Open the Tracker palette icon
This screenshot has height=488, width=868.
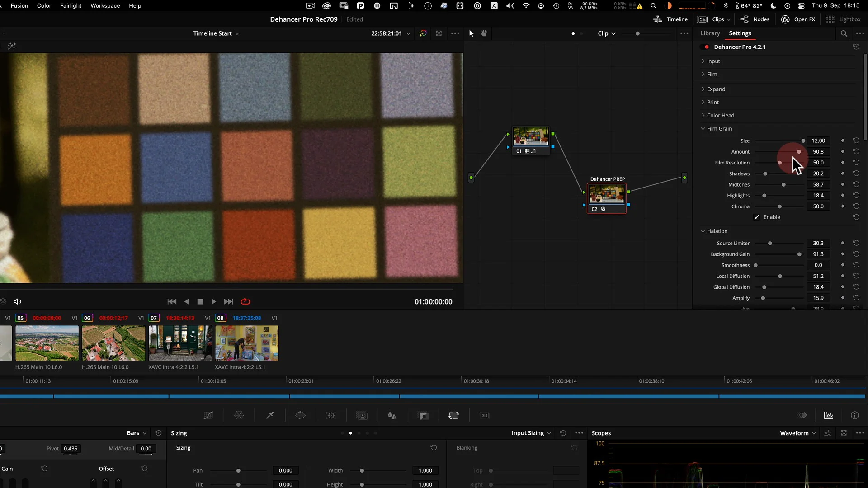(x=331, y=415)
